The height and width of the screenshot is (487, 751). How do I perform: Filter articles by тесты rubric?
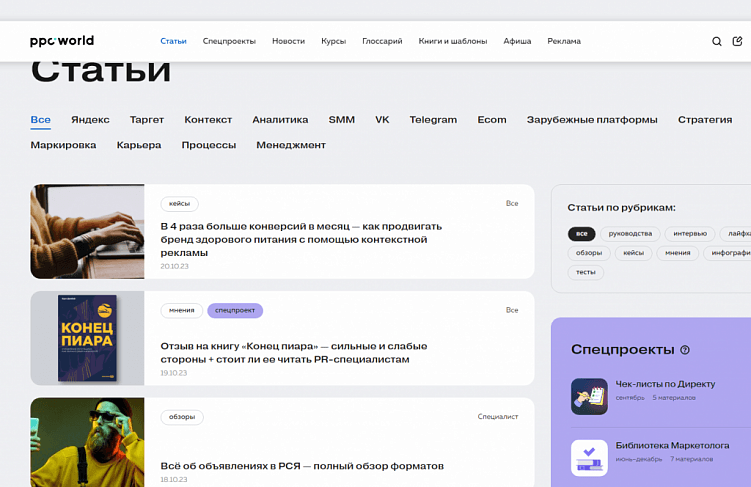click(x=586, y=272)
